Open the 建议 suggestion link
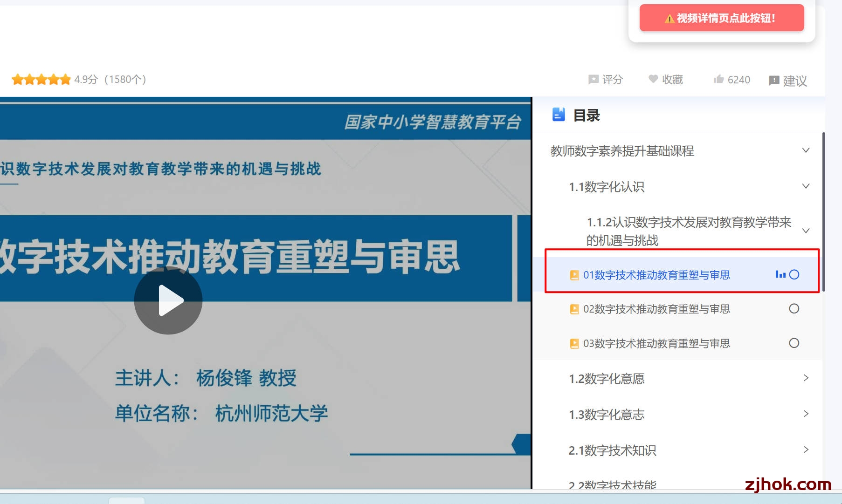 tap(795, 81)
